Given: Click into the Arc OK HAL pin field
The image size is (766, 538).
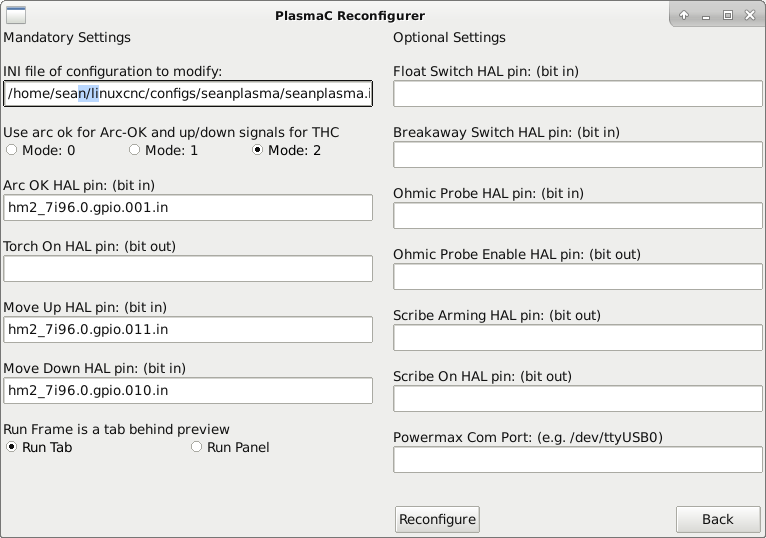Looking at the screenshot, I should tap(188, 208).
